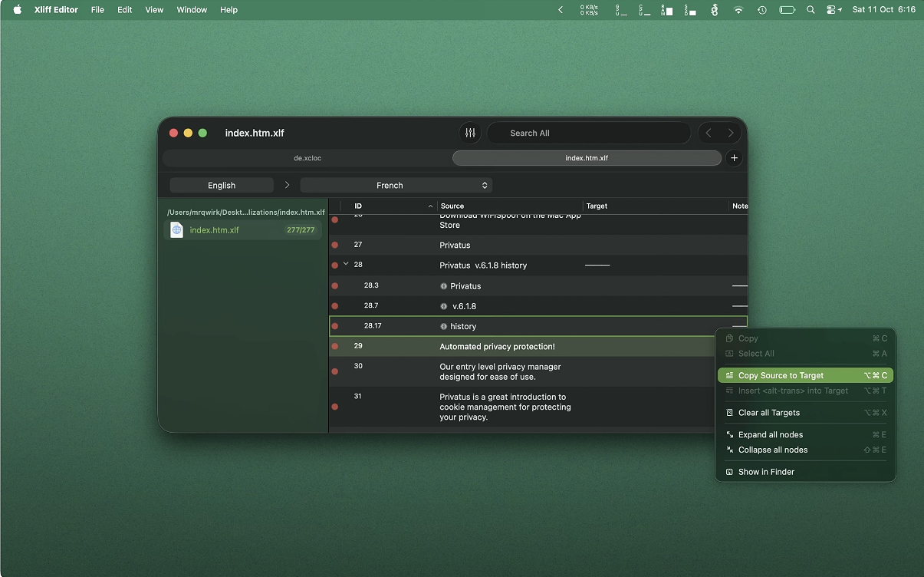This screenshot has height=577, width=924.
Task: Go to previous search result arrow
Action: (709, 133)
